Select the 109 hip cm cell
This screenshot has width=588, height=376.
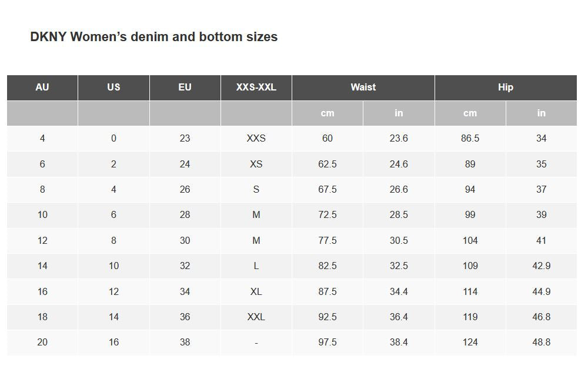(x=470, y=266)
